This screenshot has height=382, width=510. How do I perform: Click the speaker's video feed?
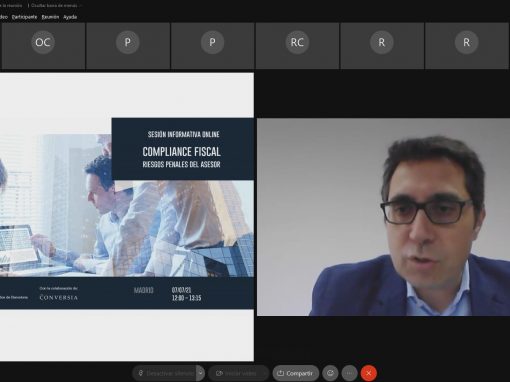pyautogui.click(x=383, y=217)
